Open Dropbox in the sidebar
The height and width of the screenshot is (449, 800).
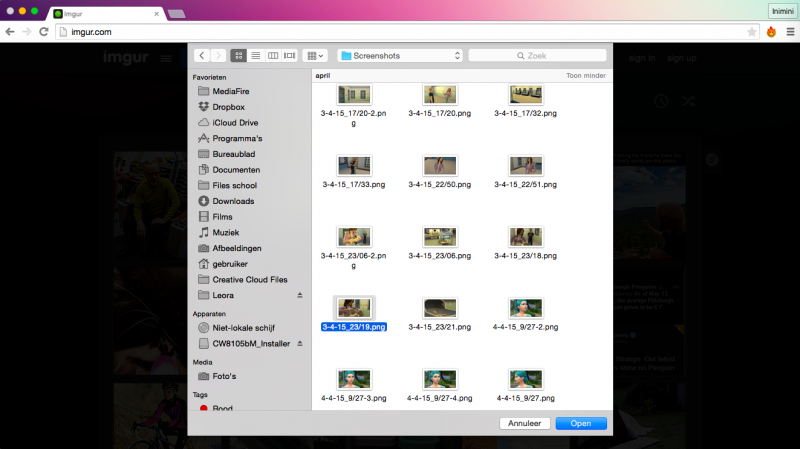click(228, 107)
